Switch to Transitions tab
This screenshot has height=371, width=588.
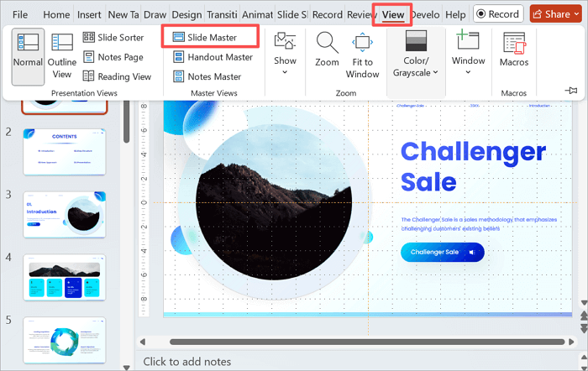222,14
